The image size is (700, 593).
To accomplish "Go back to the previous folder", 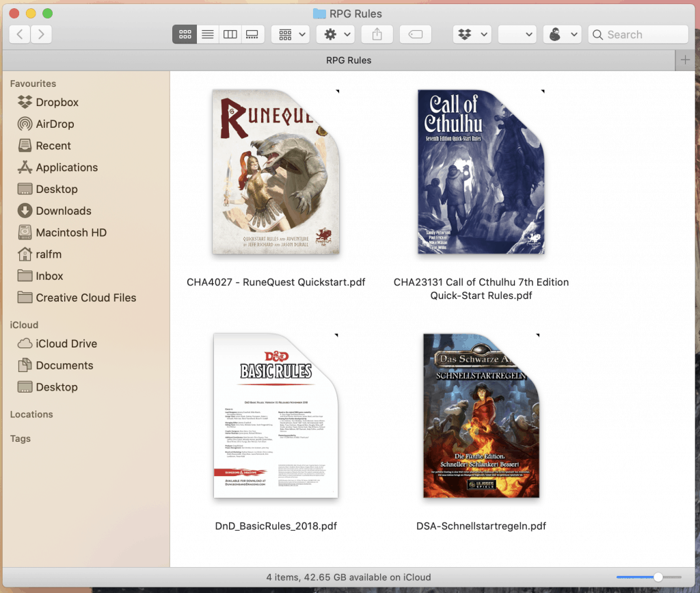I will click(x=20, y=34).
